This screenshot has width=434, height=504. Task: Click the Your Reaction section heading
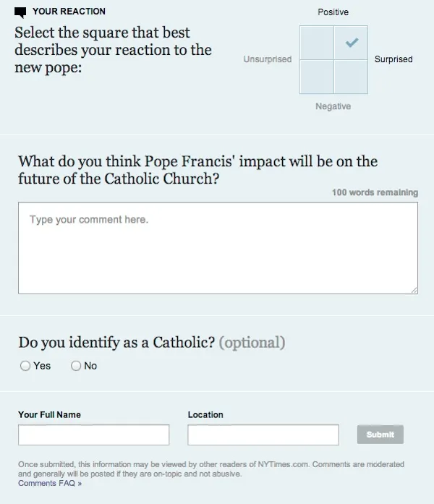pyautogui.click(x=69, y=12)
